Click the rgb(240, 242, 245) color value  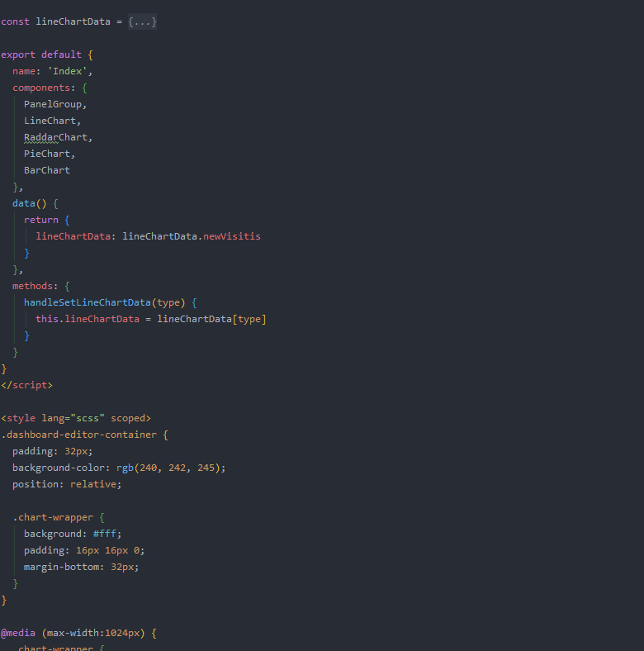click(168, 468)
